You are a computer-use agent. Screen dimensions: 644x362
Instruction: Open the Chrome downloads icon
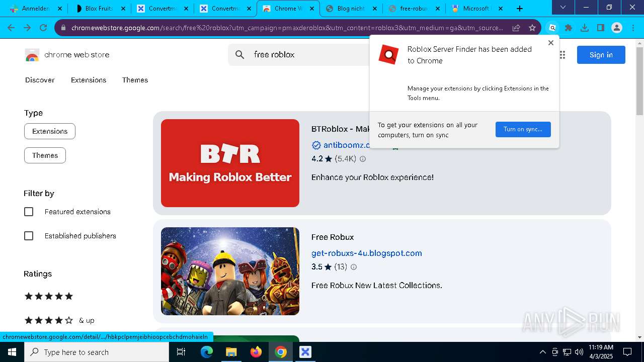click(x=585, y=28)
